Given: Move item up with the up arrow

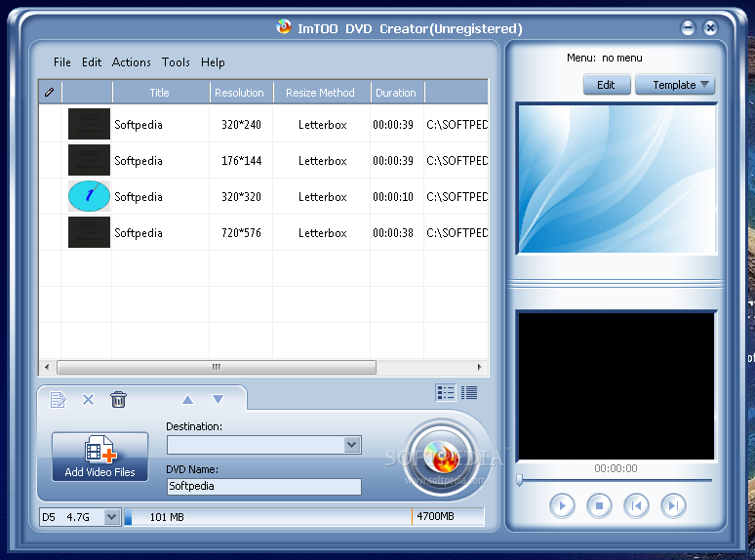Looking at the screenshot, I should pos(188,399).
